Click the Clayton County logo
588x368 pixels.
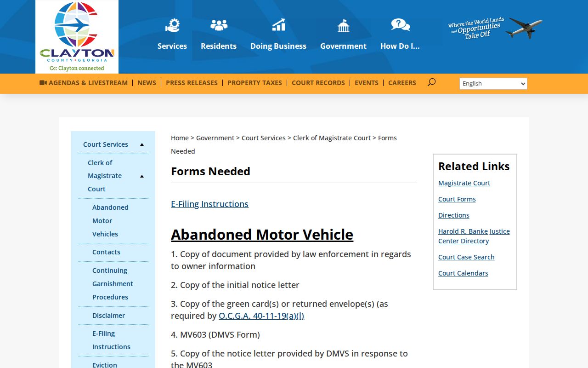point(77,37)
